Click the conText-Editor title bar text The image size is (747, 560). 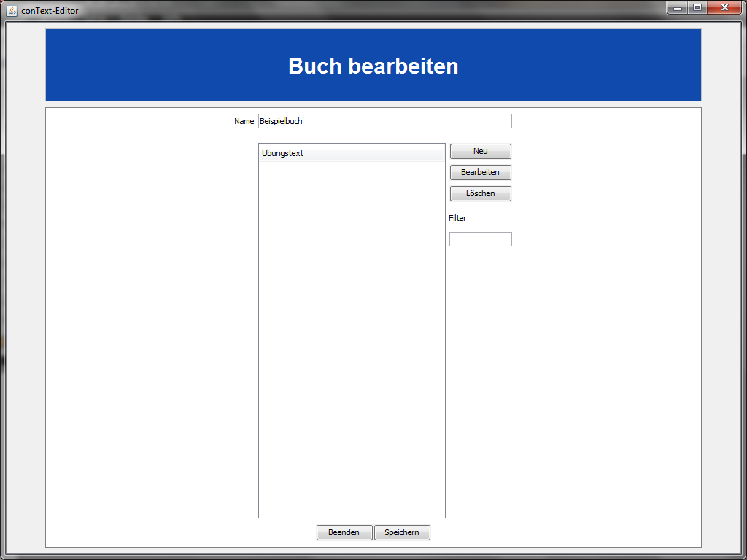[50, 10]
